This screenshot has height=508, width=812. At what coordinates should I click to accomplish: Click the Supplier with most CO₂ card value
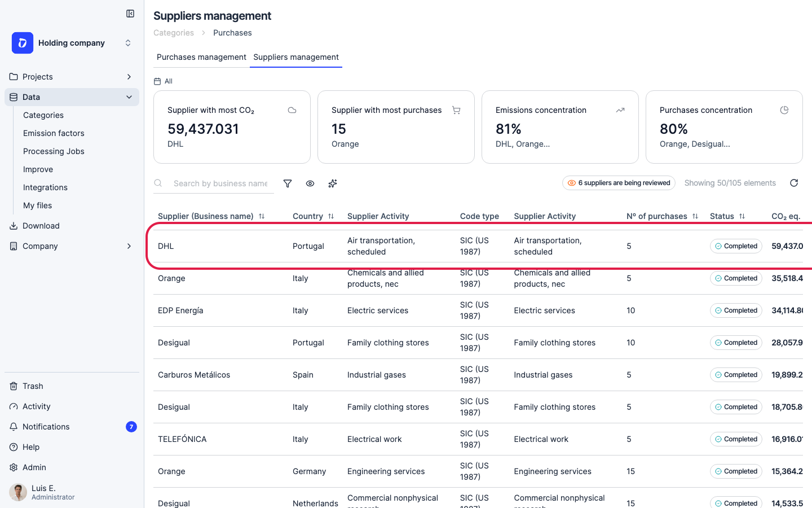click(x=203, y=129)
